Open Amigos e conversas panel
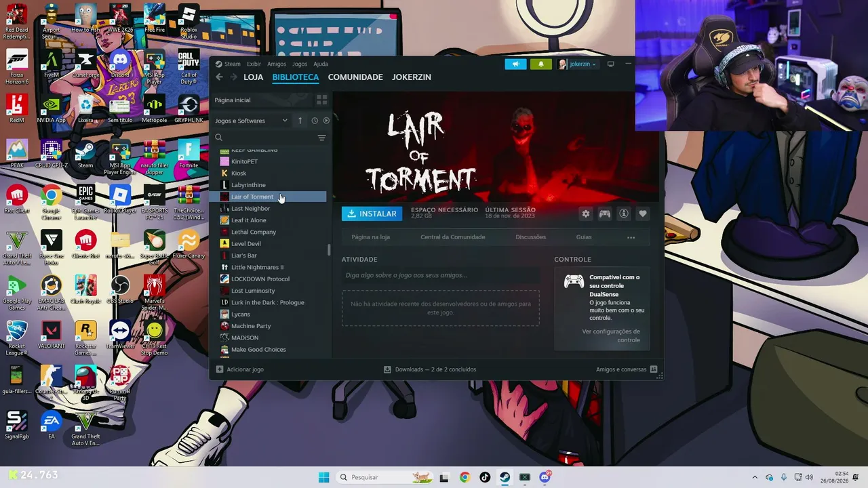 click(627, 369)
